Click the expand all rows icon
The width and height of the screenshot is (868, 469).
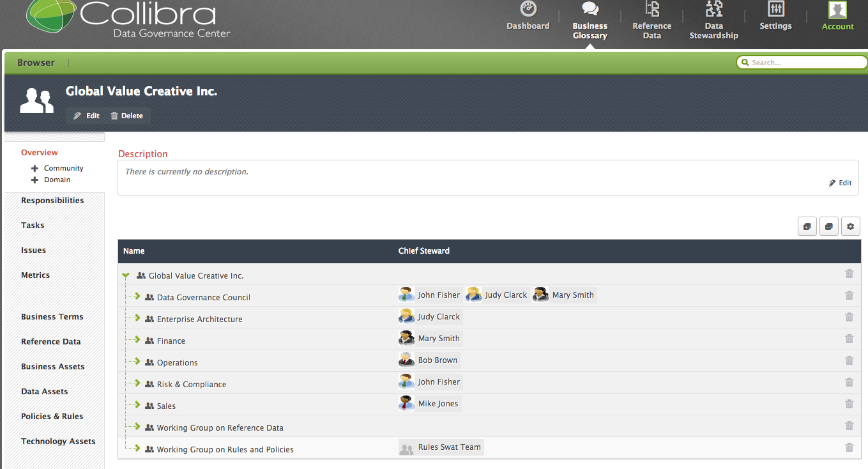pos(807,226)
